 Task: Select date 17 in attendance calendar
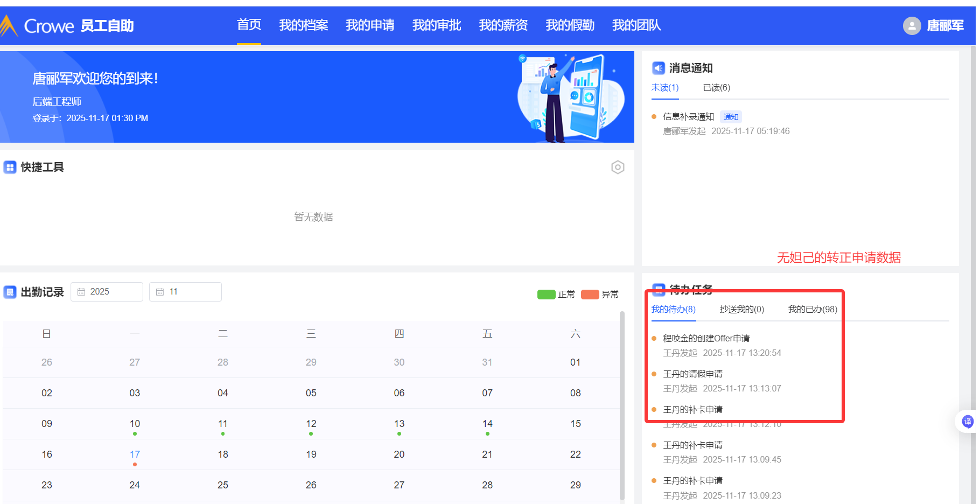click(x=135, y=454)
